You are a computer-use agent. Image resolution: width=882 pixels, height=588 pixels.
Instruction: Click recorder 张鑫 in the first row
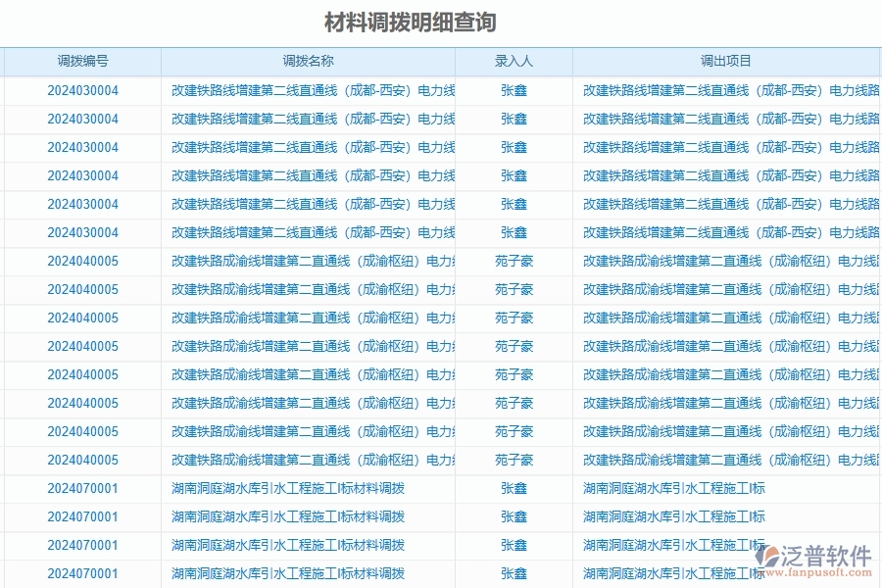click(514, 90)
